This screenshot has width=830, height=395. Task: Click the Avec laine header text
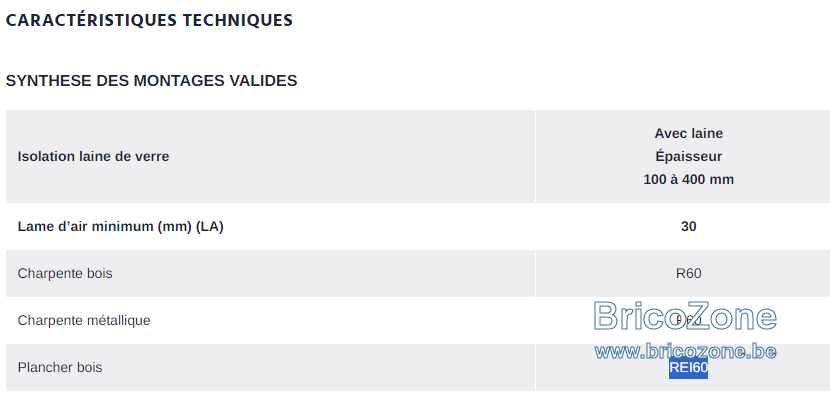tap(688, 133)
